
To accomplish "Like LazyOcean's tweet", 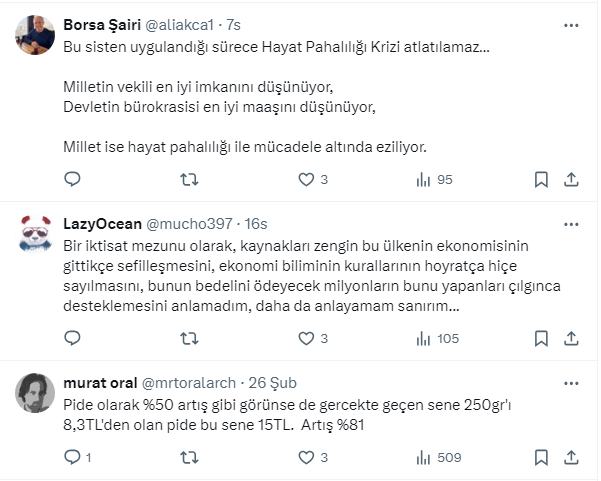I will point(307,339).
